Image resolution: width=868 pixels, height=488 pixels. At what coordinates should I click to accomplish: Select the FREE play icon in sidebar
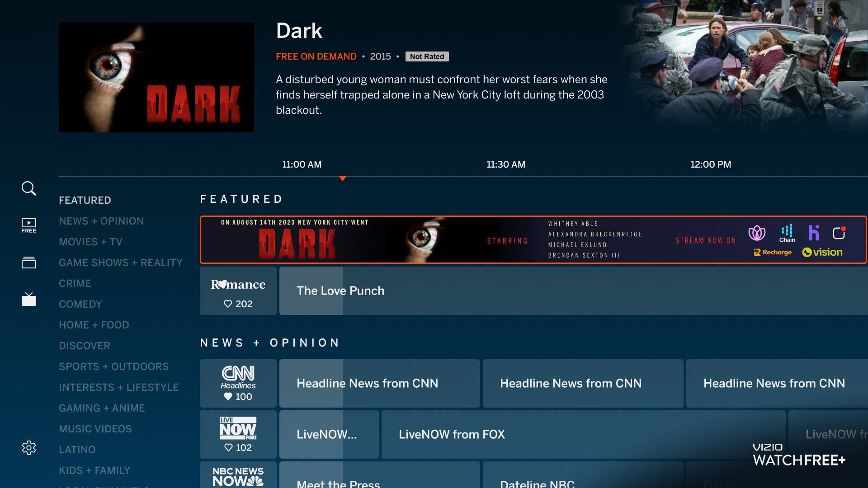point(28,225)
